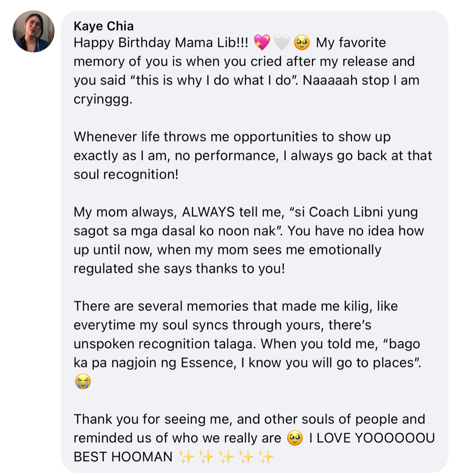The height and width of the screenshot is (476, 461).
Task: Tap the middle sparkles emoji in the row
Action: (226, 457)
